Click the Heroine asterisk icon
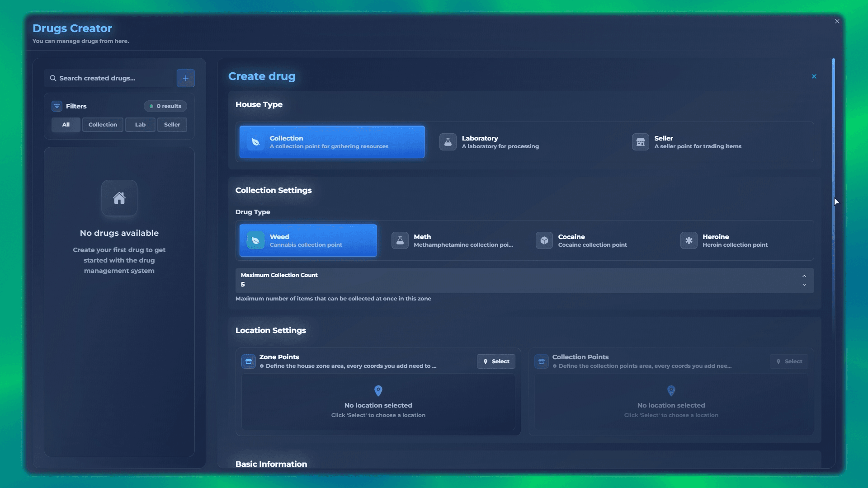Viewport: 868px width, 488px height. coord(689,240)
